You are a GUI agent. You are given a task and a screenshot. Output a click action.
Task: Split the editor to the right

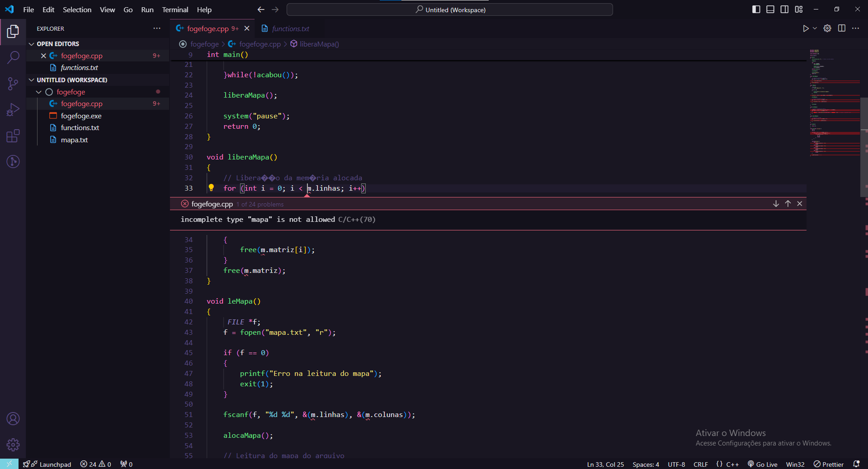tap(842, 28)
